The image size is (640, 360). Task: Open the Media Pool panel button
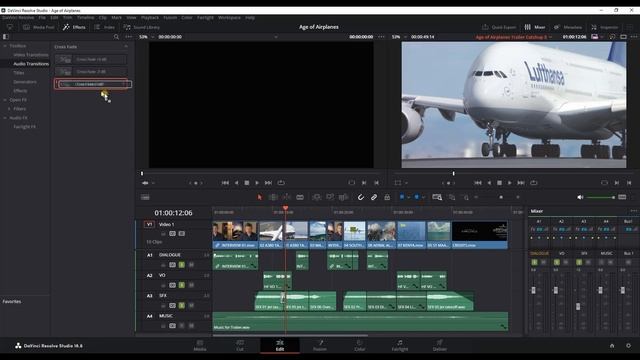(x=38, y=27)
